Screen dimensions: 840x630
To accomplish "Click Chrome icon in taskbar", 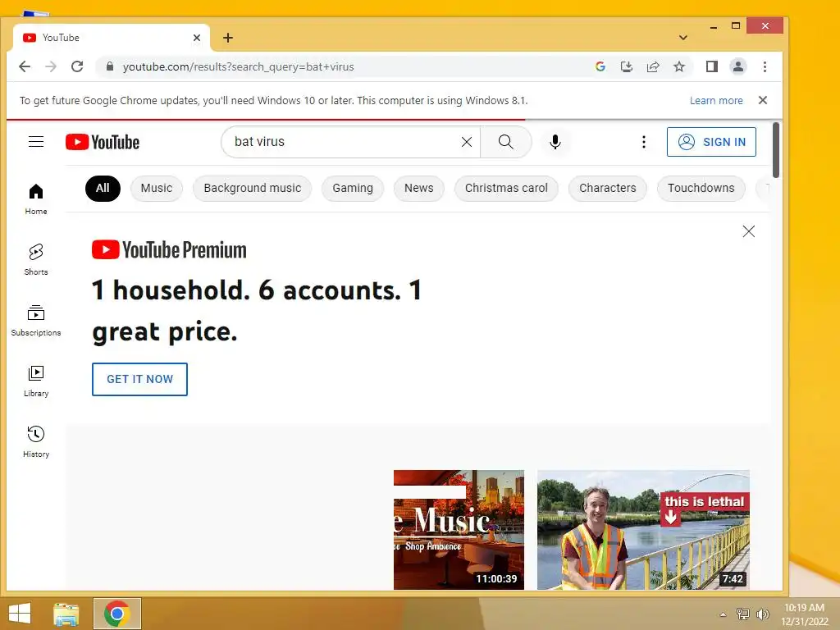I will click(x=117, y=614).
